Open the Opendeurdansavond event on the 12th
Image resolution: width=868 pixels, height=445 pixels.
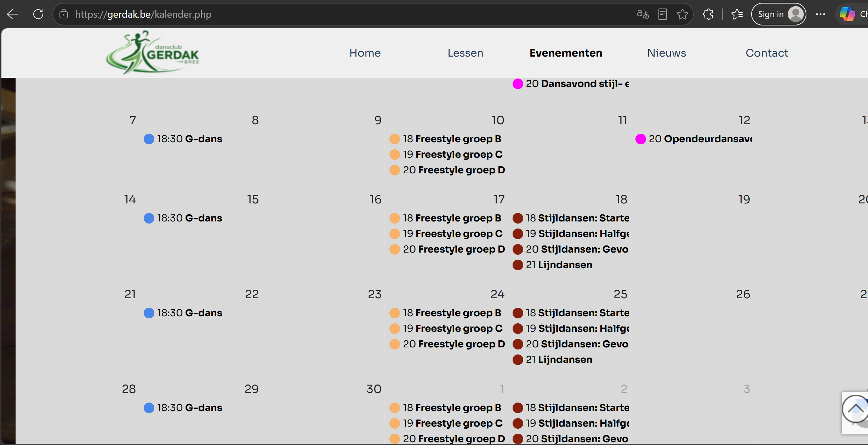coord(694,139)
